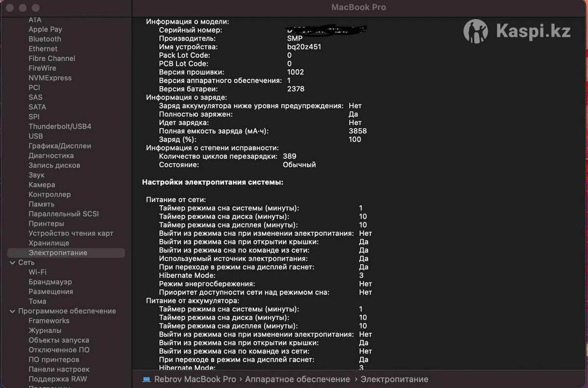Open Thunderbolt/USB4 hardware section
The height and width of the screenshot is (388, 588).
pyautogui.click(x=60, y=126)
